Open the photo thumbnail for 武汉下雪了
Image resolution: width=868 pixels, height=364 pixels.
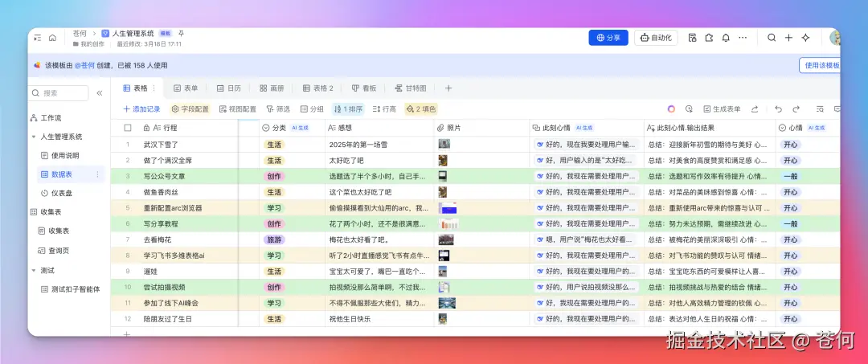[x=444, y=144]
